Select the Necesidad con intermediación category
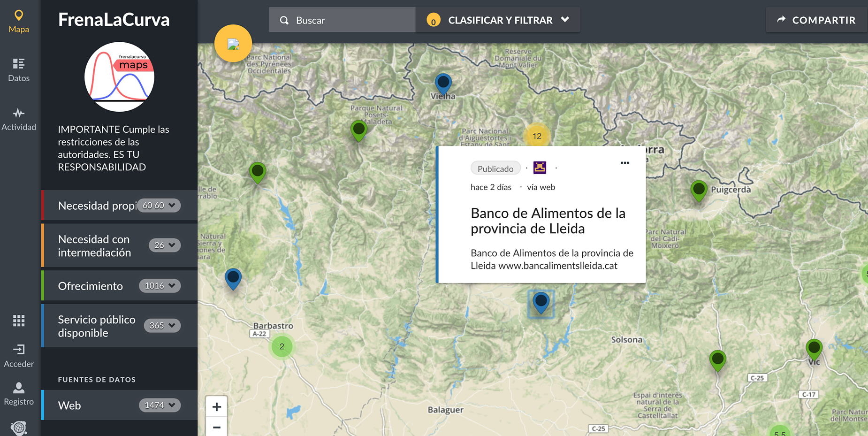The width and height of the screenshot is (868, 436). [94, 245]
